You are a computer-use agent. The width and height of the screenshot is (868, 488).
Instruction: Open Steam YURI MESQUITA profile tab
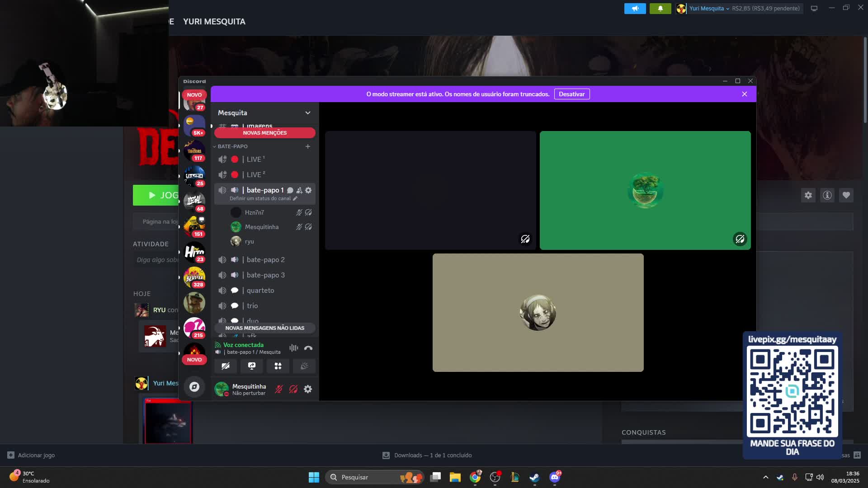click(214, 22)
